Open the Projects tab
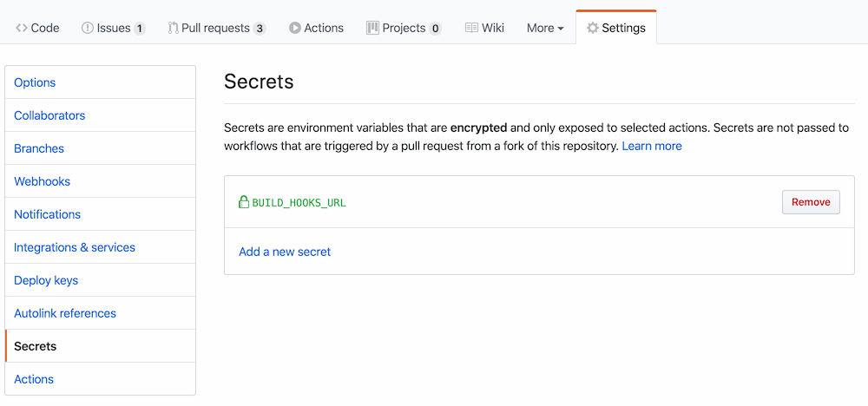This screenshot has width=868, height=406. 404,28
